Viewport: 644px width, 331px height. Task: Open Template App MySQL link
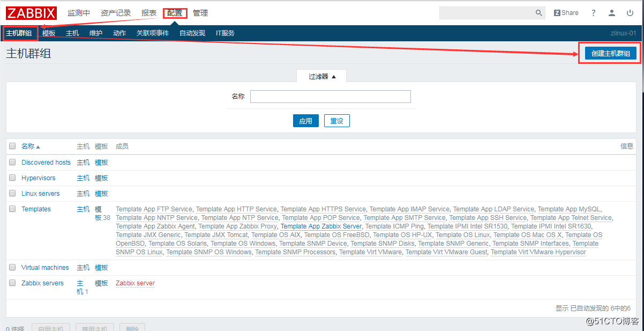[570, 209]
